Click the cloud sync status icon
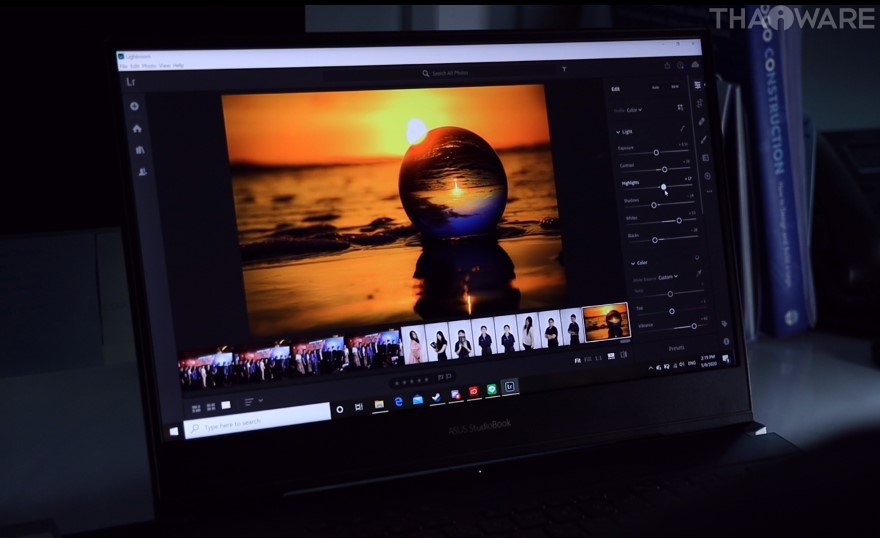 click(x=695, y=65)
